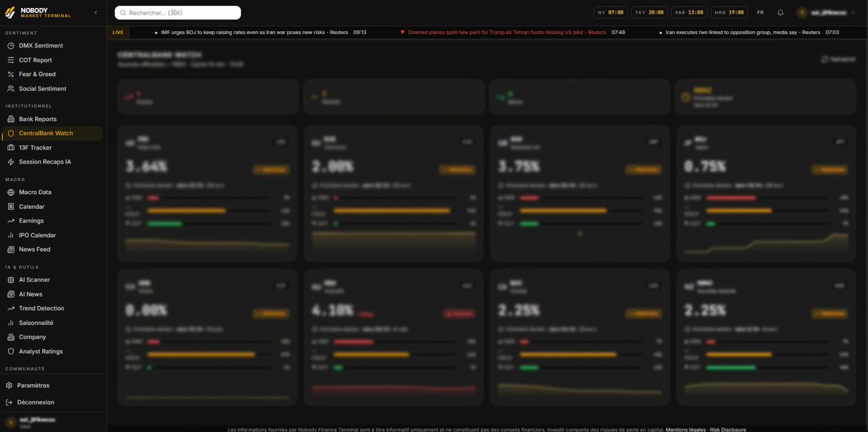Open the IMF urges BOJ news headline
The width and height of the screenshot is (868, 432).
tap(254, 33)
